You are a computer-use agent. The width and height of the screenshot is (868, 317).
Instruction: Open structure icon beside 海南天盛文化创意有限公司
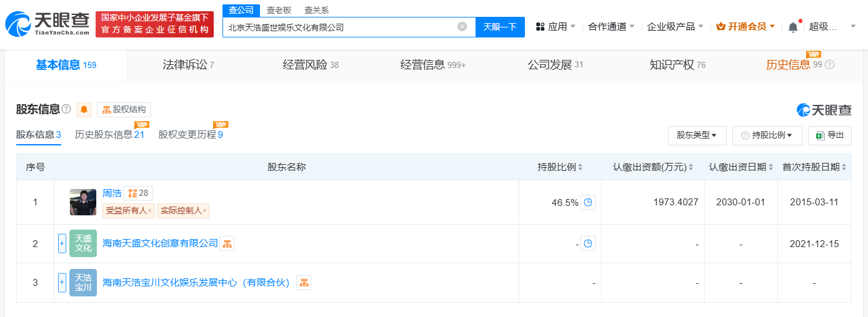(x=227, y=243)
